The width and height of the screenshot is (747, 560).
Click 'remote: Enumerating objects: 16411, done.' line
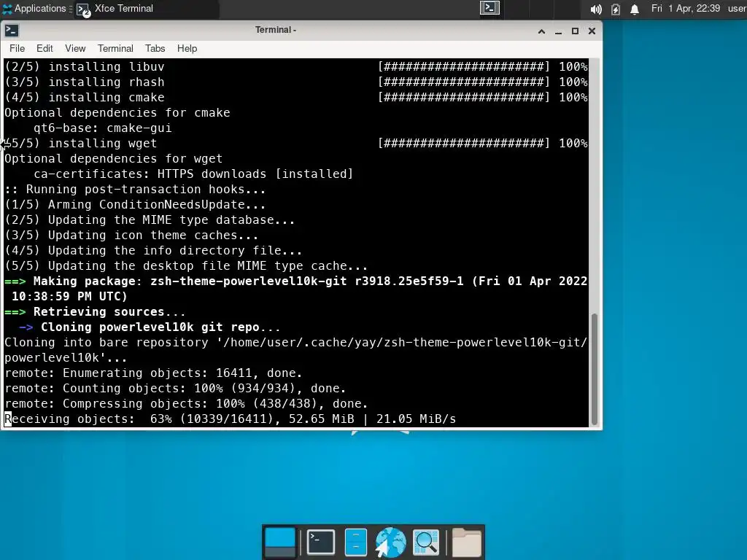click(153, 373)
